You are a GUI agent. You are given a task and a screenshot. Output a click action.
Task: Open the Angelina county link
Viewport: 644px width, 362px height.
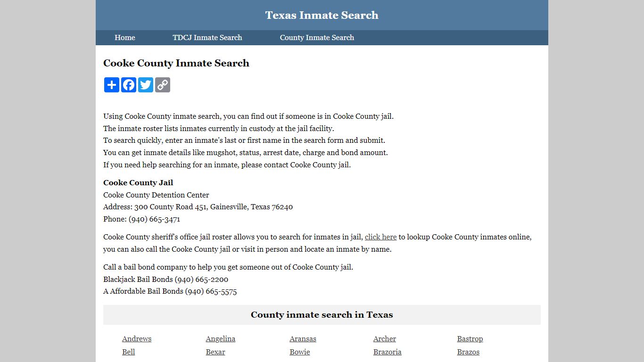tap(221, 339)
